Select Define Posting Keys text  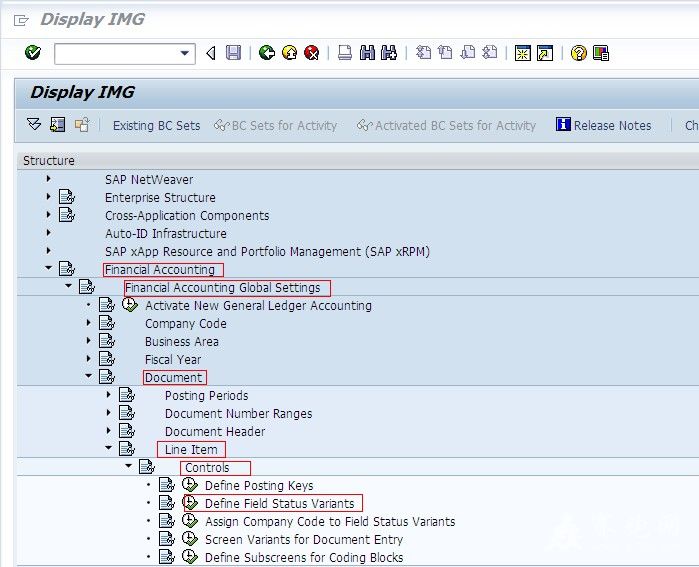[x=259, y=485]
